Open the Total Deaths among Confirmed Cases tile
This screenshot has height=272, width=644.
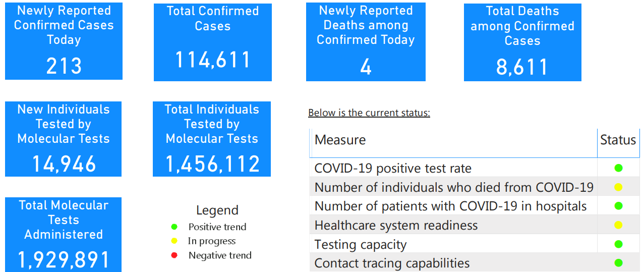pos(522,42)
